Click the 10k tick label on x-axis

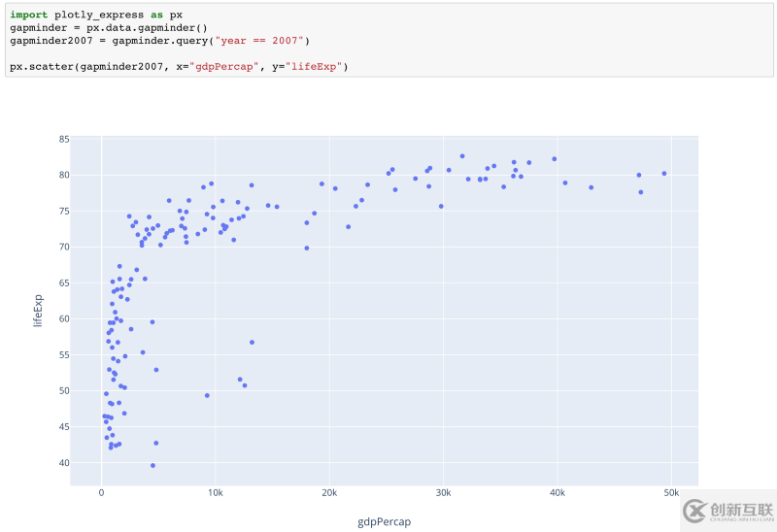coord(215,493)
